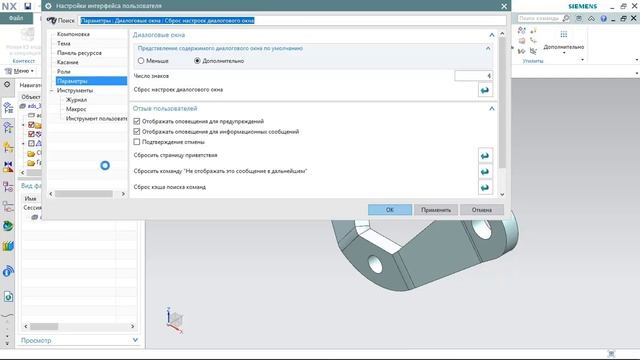Screen dimensions: 640x360
Task: Click the magnifier icon in the command finder
Action: 566,18
